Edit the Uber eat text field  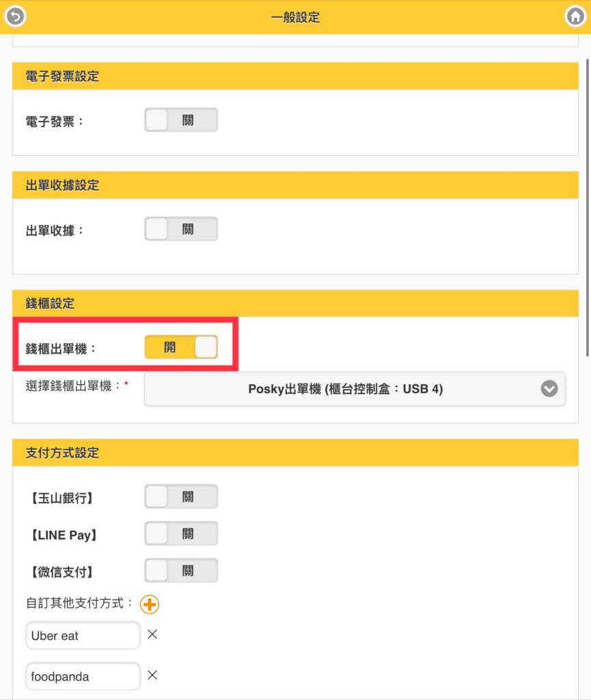[x=83, y=635]
